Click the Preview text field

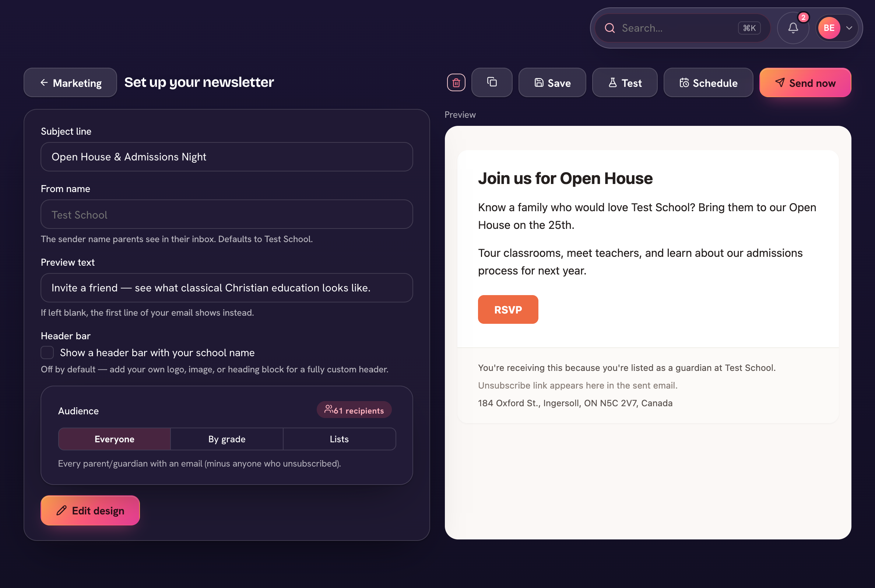click(x=226, y=288)
